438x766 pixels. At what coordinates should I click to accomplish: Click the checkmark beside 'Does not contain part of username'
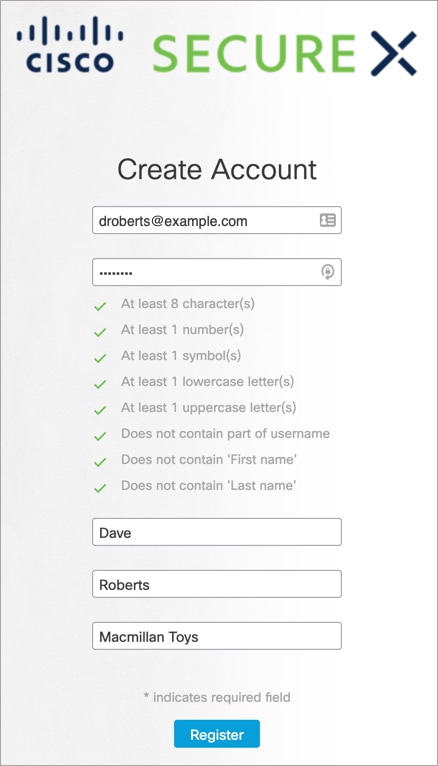tap(100, 436)
